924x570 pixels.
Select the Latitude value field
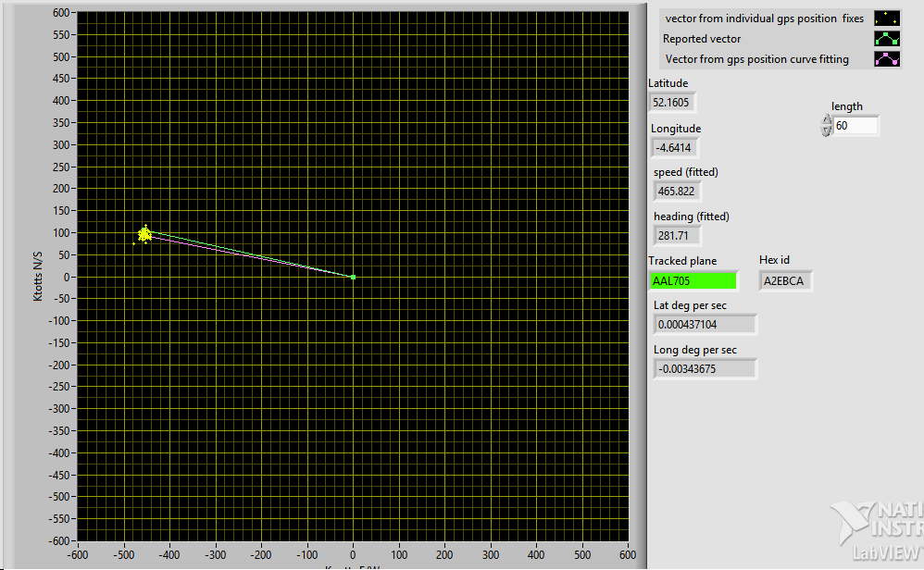(672, 103)
